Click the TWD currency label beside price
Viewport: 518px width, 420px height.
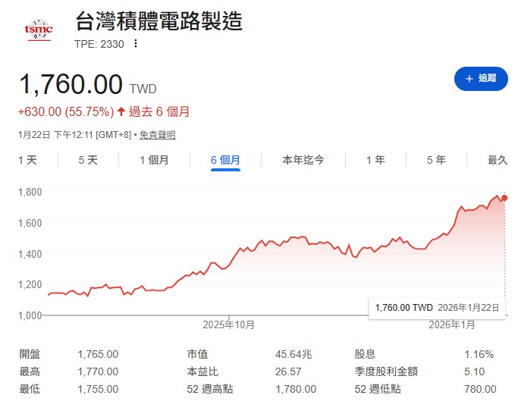[x=143, y=89]
